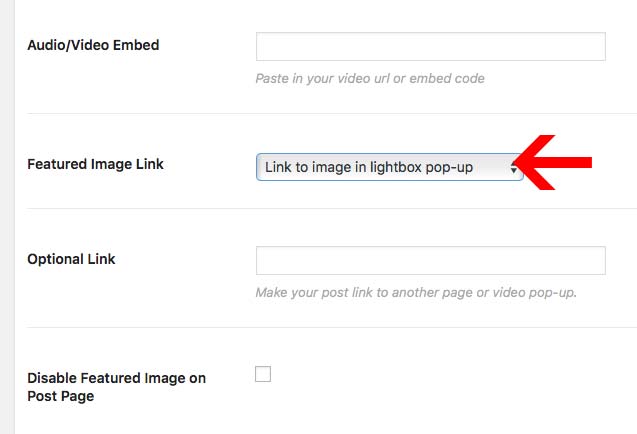Open the Featured Image Link dropdown
Screen dimensions: 637x434
(x=390, y=168)
